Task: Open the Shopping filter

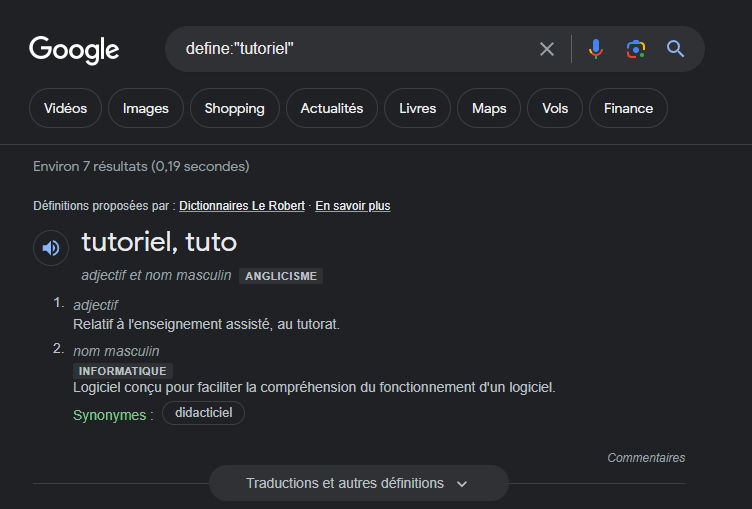Action: pos(235,108)
